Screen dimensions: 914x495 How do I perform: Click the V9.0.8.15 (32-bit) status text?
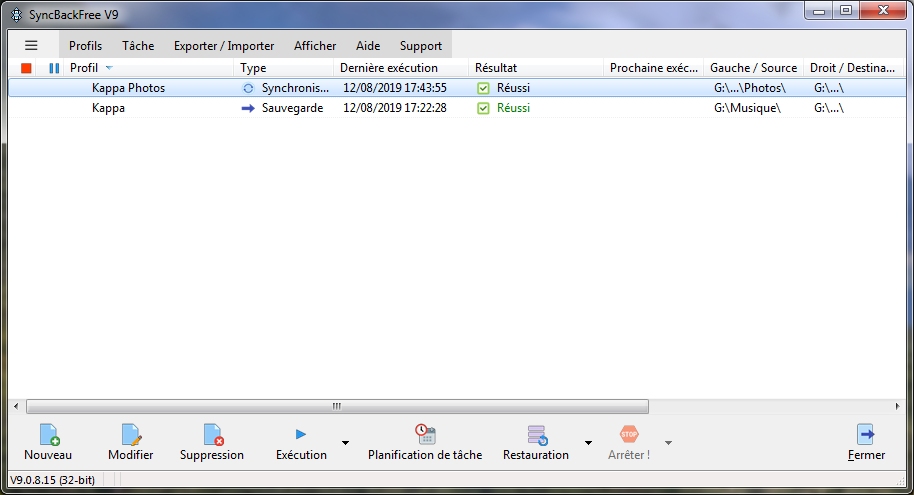(52, 480)
